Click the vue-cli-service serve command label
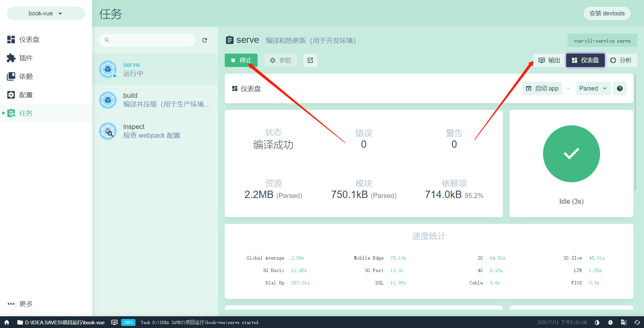 [602, 41]
